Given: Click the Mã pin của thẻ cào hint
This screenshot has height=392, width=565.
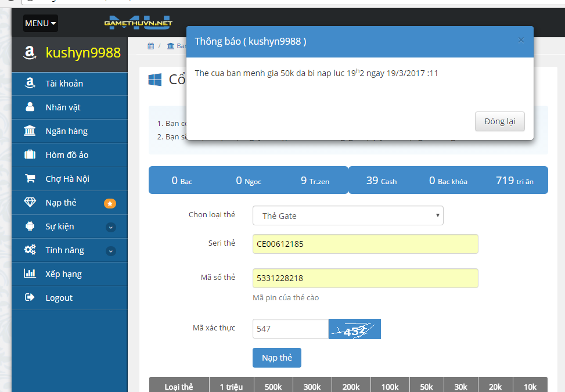Looking at the screenshot, I should pyautogui.click(x=286, y=297).
